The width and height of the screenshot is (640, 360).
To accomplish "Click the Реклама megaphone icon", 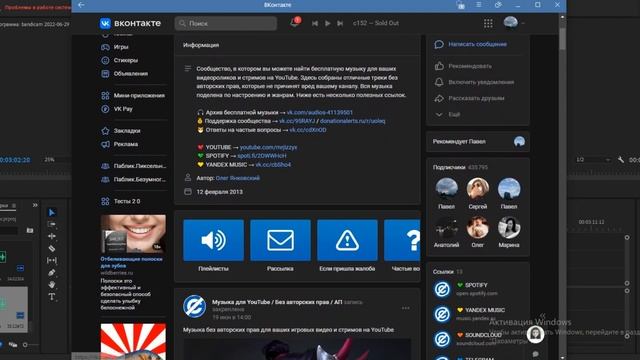I will [105, 144].
